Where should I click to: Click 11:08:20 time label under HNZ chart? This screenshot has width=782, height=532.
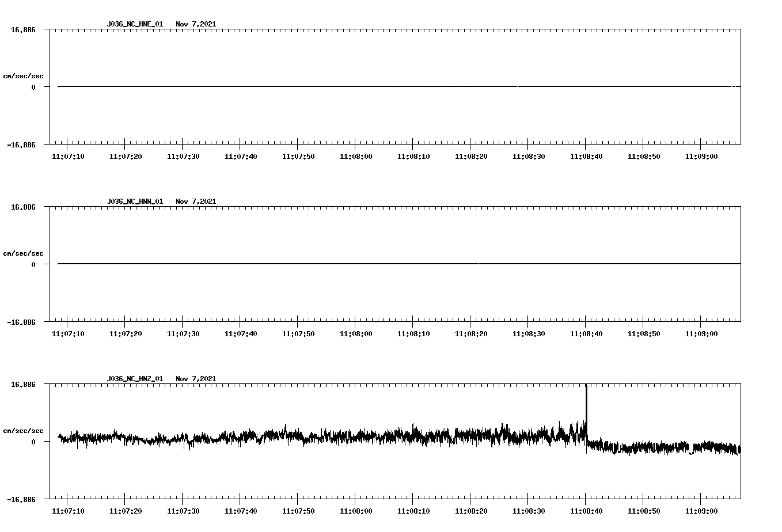point(471,511)
